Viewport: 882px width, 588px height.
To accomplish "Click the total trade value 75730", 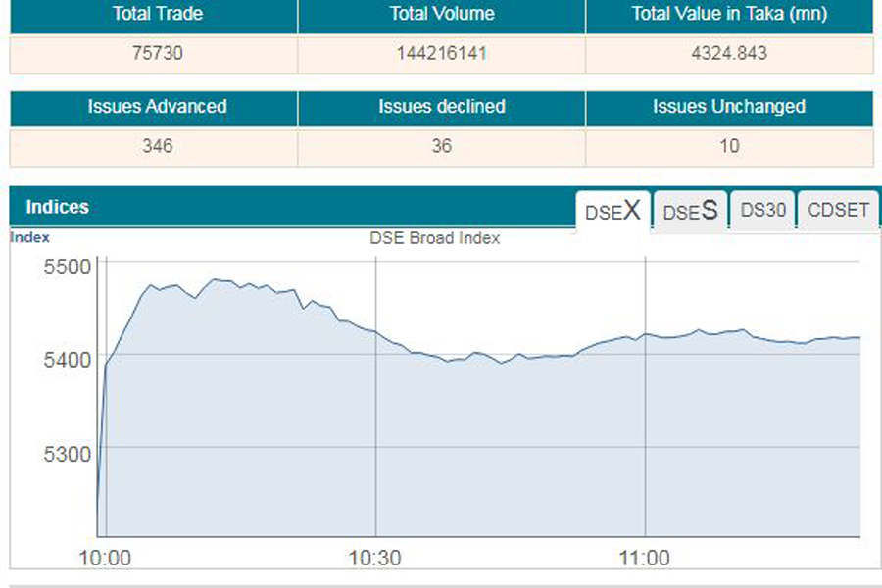I will click(x=157, y=53).
